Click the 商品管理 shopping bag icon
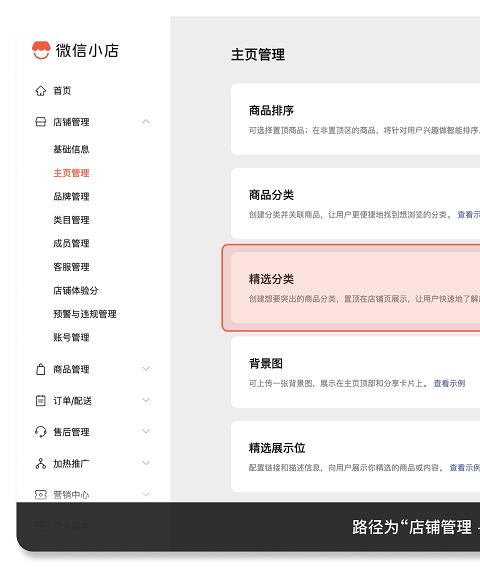The image size is (480, 568). [41, 369]
